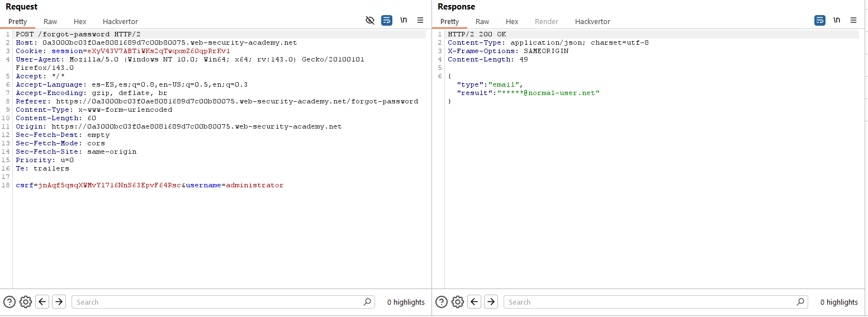868x317 pixels.
Task: Toggle non-printable characters \n in Request panel
Action: [x=404, y=21]
